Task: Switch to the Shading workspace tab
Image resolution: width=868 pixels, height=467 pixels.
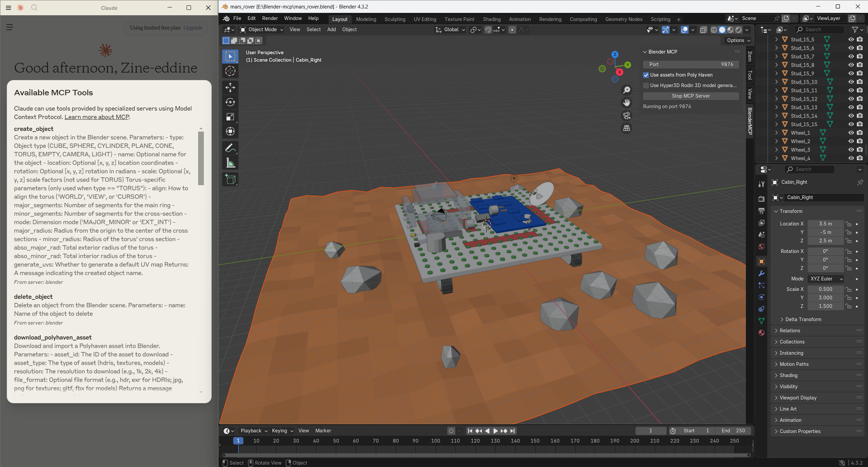Action: (491, 19)
